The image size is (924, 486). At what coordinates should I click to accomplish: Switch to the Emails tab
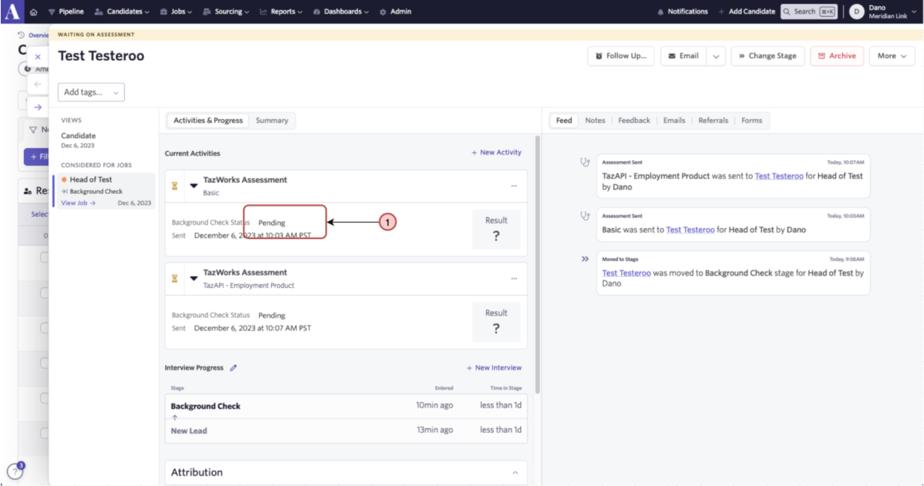(674, 120)
